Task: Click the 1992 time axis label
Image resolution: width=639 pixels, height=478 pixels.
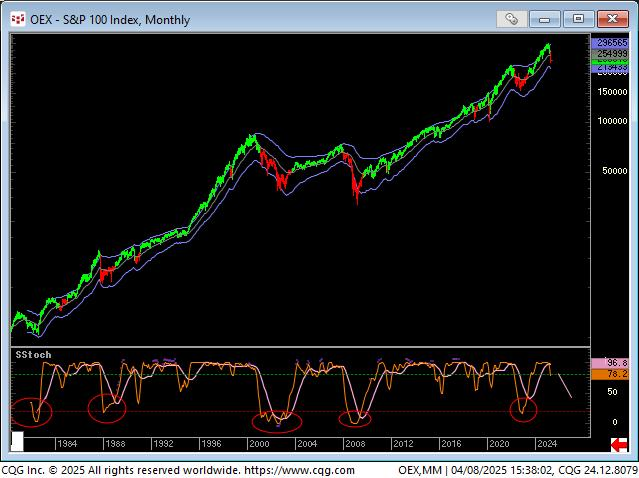Action: [163, 444]
